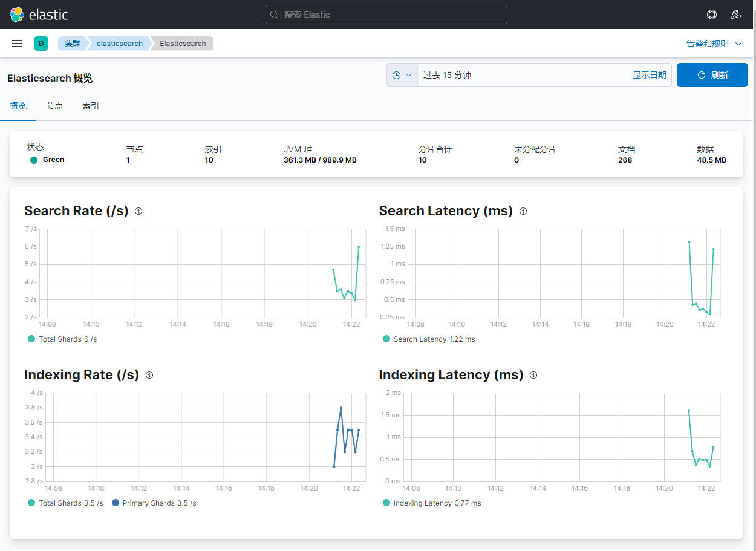The width and height of the screenshot is (756, 551).
Task: Show info for Search Rate chart
Action: tap(138, 211)
